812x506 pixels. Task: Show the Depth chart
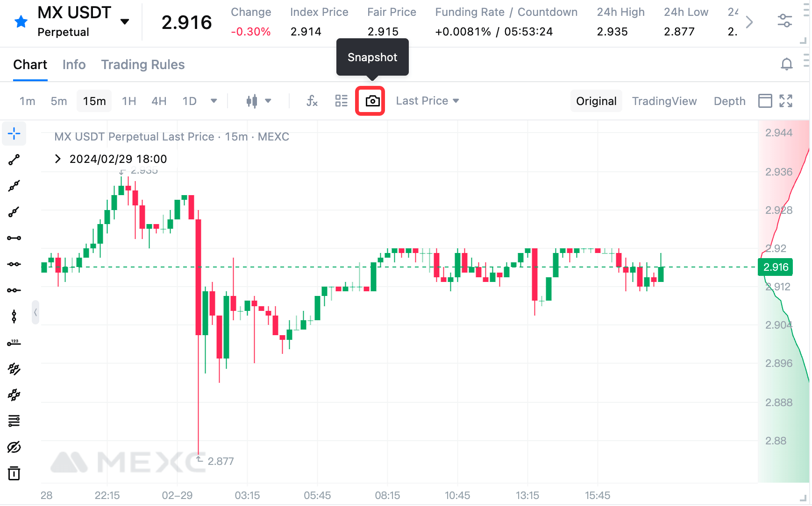point(729,101)
